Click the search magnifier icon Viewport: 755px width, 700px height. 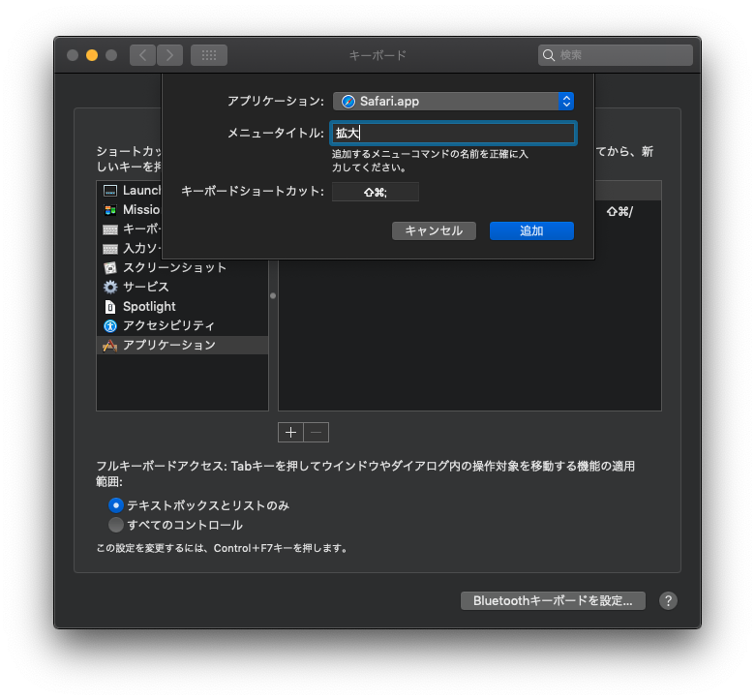tap(549, 55)
